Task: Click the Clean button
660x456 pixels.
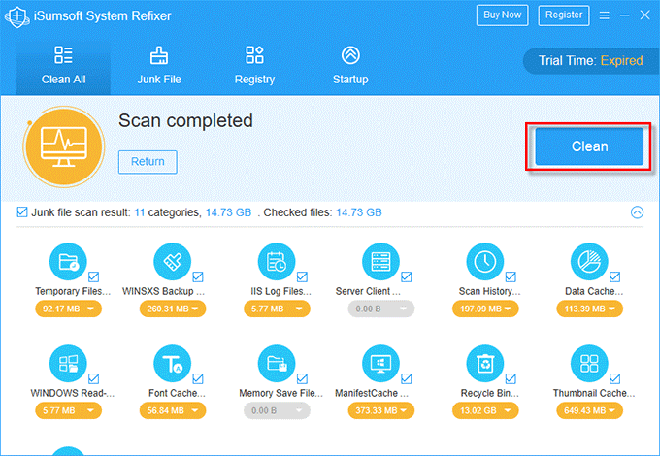Action: coord(589,146)
